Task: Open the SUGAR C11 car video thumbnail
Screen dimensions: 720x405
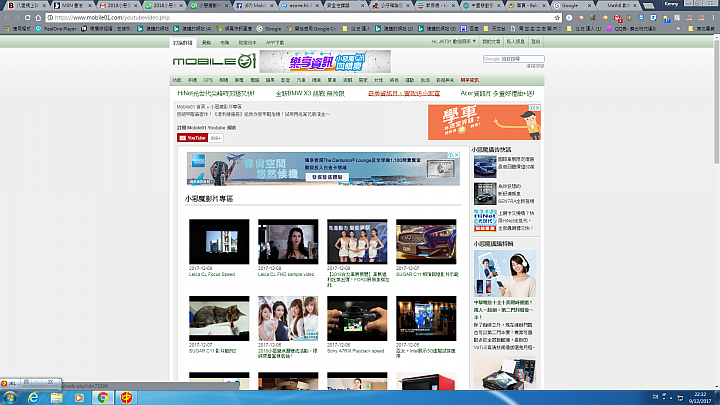Action: [426, 242]
